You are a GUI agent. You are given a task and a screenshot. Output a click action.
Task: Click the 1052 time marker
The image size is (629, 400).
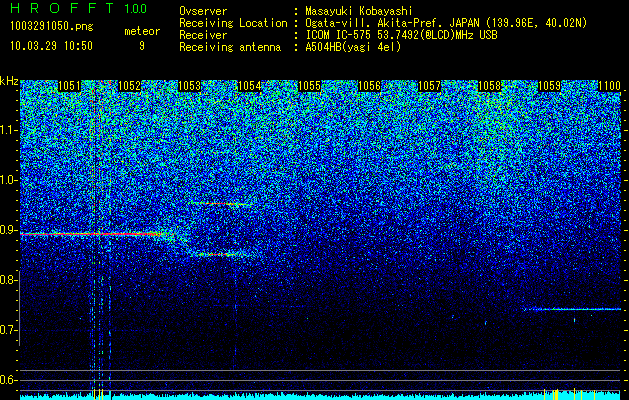[129, 86]
